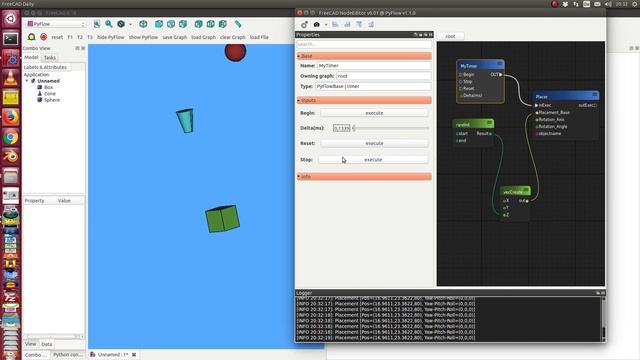Click the red circular record icon
Image resolution: width=640 pixels, height=360 pixels.
(x=44, y=37)
